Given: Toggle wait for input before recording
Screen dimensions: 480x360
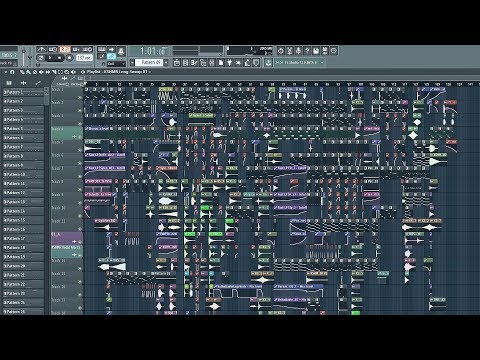Looking at the screenshot, I should pyautogui.click(x=53, y=50).
